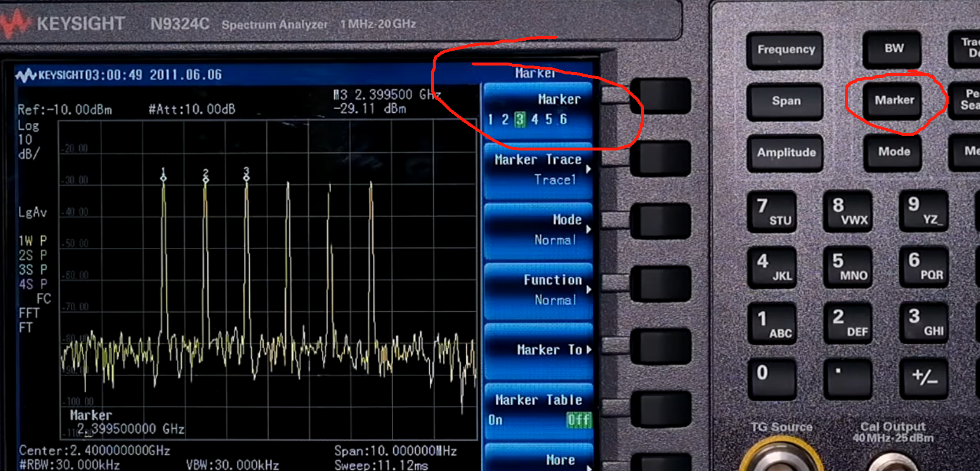This screenshot has width=980, height=471.
Task: Tap keypad key 6 PQR
Action: (925, 266)
